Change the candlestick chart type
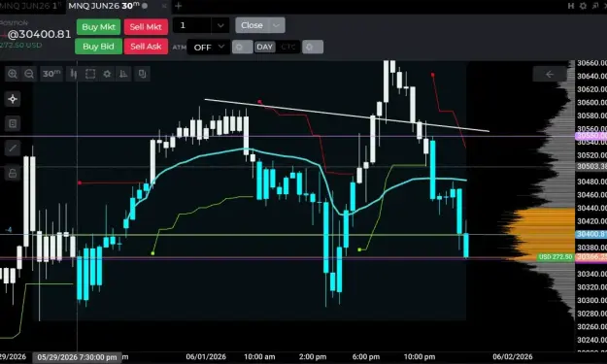The image size is (607, 364). [73, 74]
